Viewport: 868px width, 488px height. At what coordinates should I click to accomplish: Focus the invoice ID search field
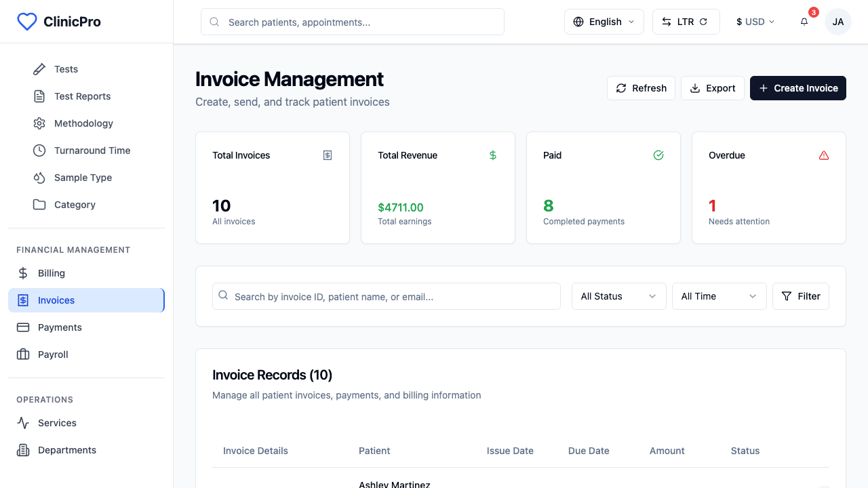tap(387, 296)
